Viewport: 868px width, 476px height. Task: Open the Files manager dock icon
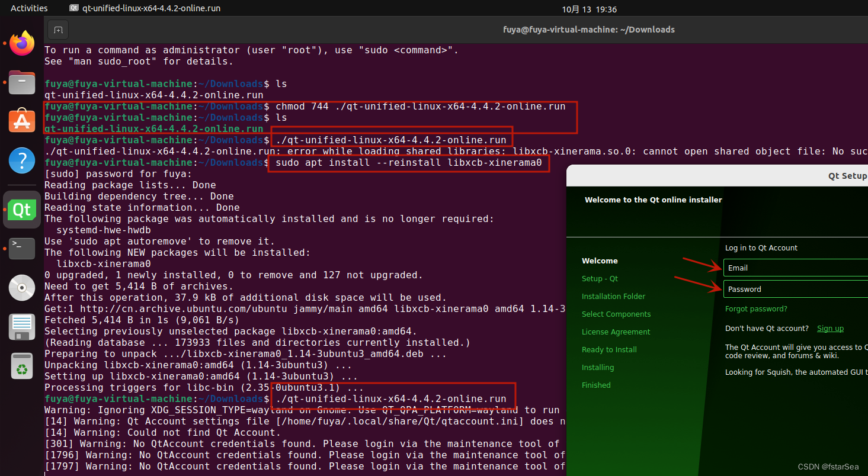22,82
